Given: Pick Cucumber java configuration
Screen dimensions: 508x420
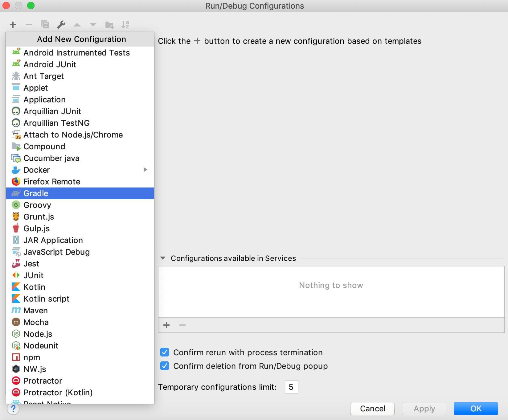Looking at the screenshot, I should point(80,158).
